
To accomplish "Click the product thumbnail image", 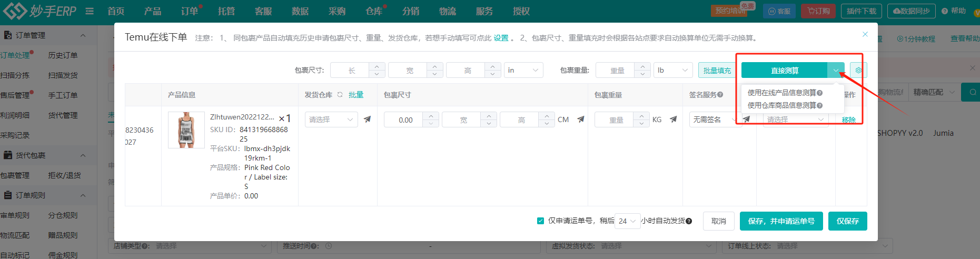I will click(186, 130).
